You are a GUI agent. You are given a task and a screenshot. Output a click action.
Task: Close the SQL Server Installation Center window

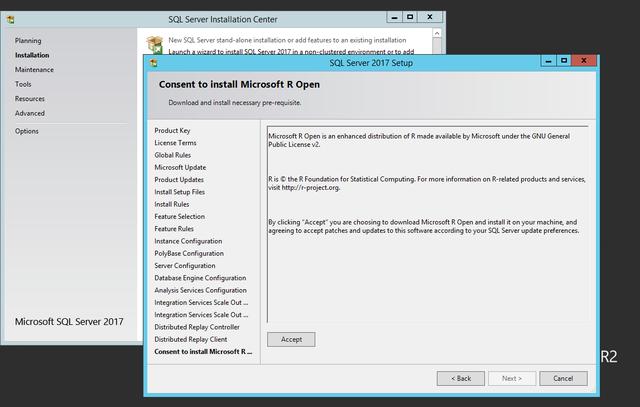click(x=430, y=17)
